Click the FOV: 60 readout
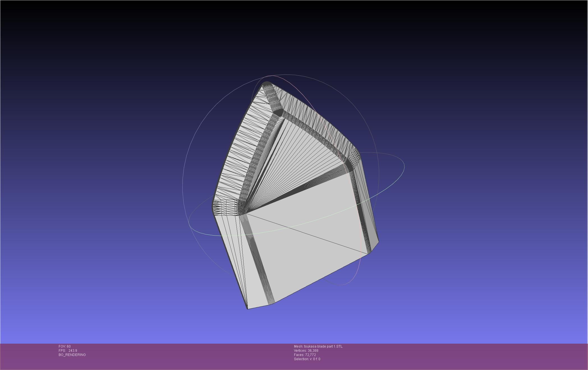588x370 pixels. tap(65, 346)
